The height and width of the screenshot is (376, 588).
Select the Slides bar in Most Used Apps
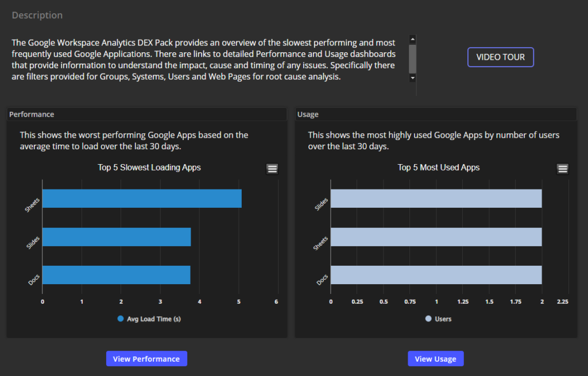pos(436,198)
